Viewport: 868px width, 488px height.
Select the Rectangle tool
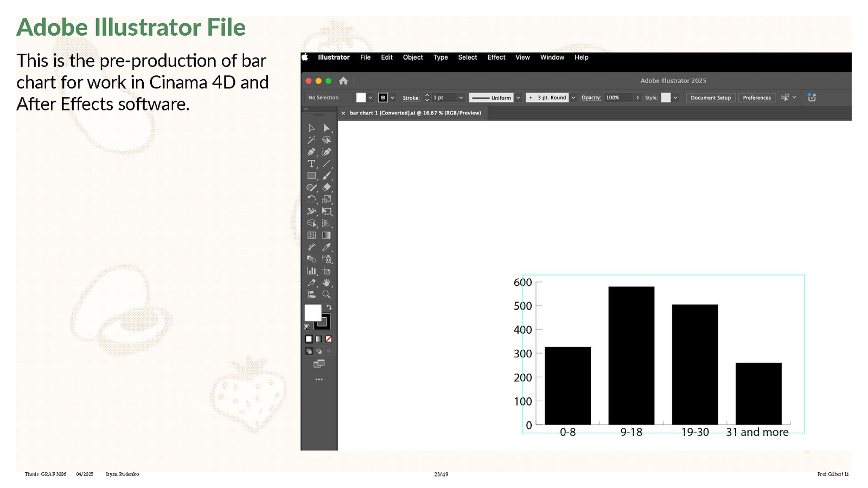[x=311, y=176]
